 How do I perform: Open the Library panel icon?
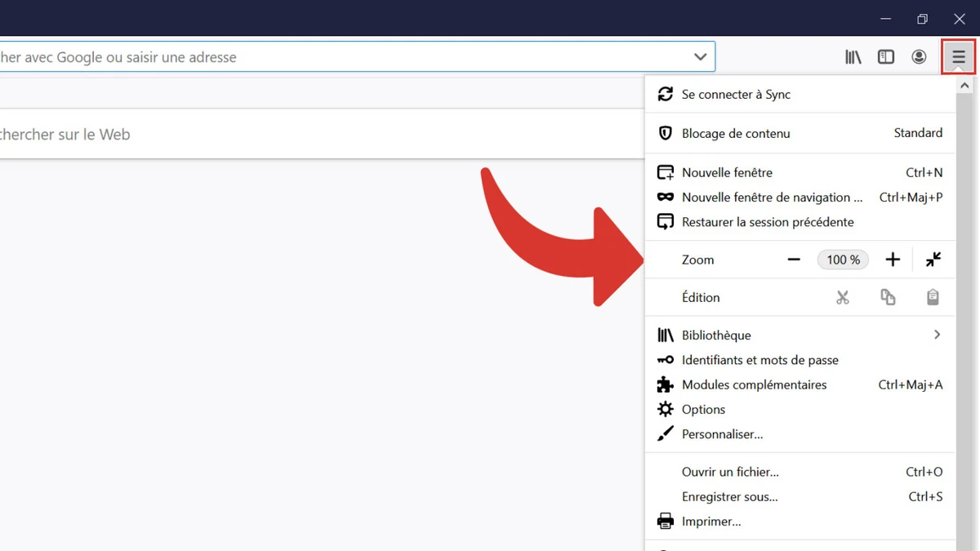853,56
